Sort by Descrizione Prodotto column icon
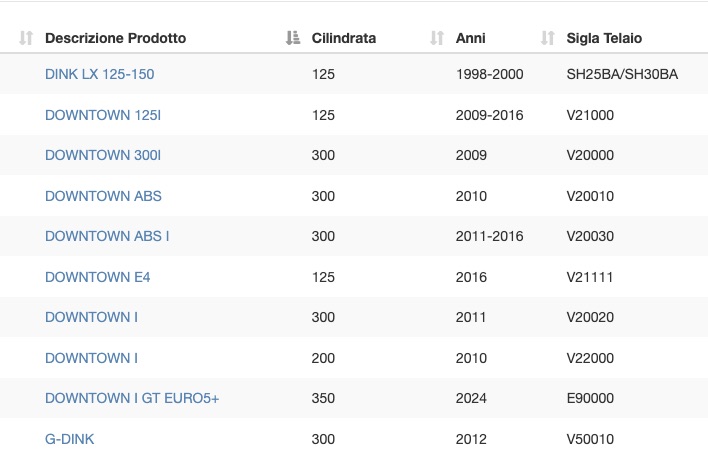The image size is (708, 466). (x=26, y=38)
